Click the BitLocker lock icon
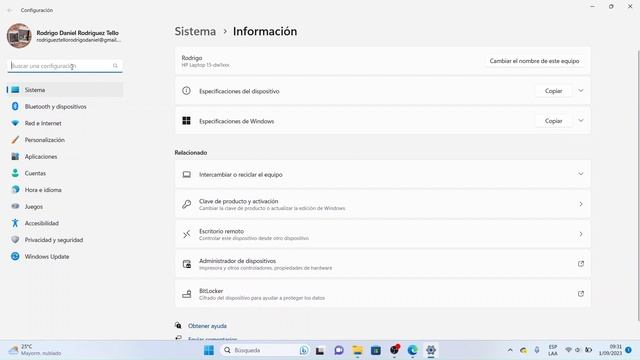This screenshot has height=360, width=640. click(187, 294)
